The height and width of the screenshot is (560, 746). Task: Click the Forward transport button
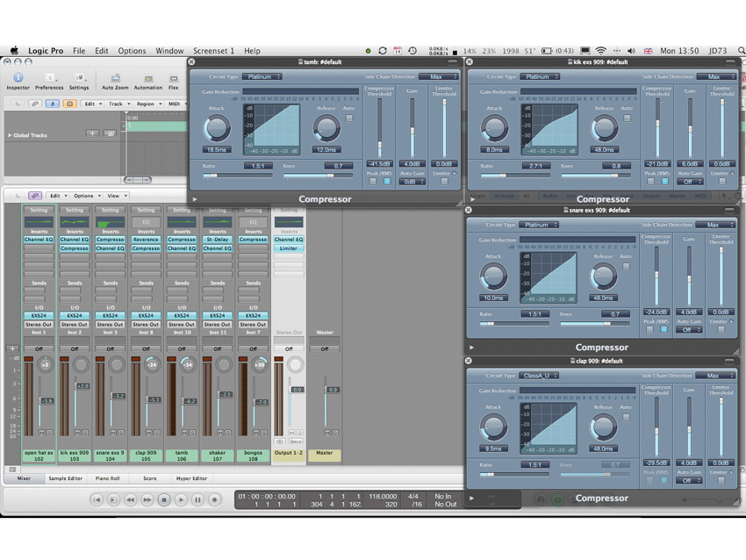[147, 499]
